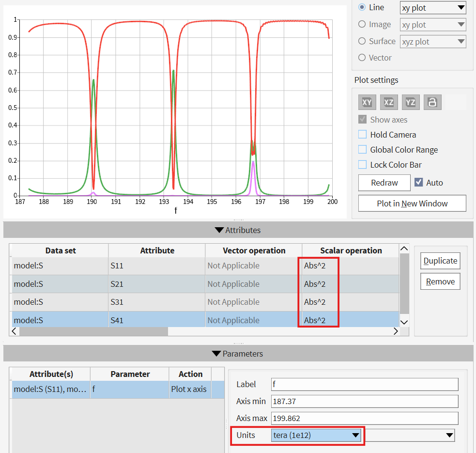This screenshot has height=453, width=476.
Task: Click the Axis min input field
Action: click(365, 401)
